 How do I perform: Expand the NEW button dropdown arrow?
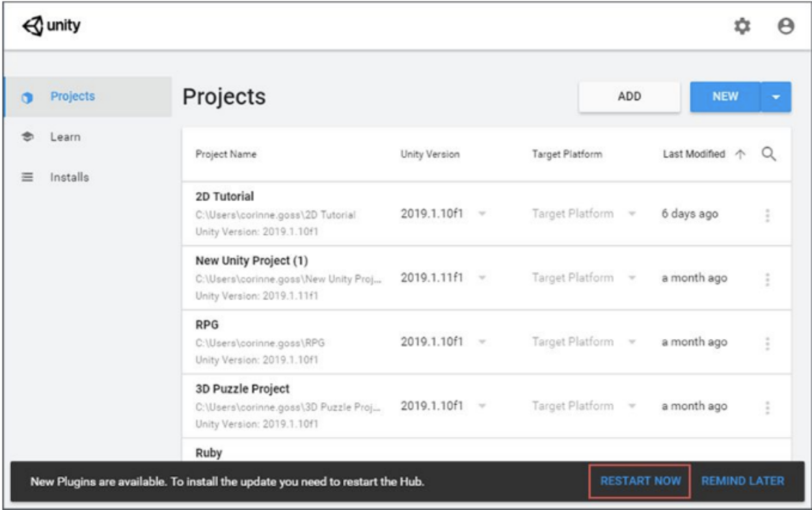point(776,97)
